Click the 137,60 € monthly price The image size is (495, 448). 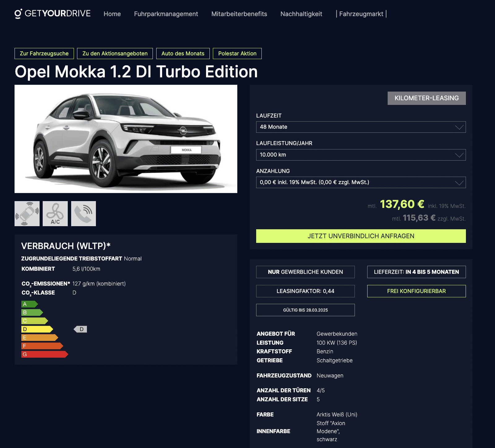402,204
